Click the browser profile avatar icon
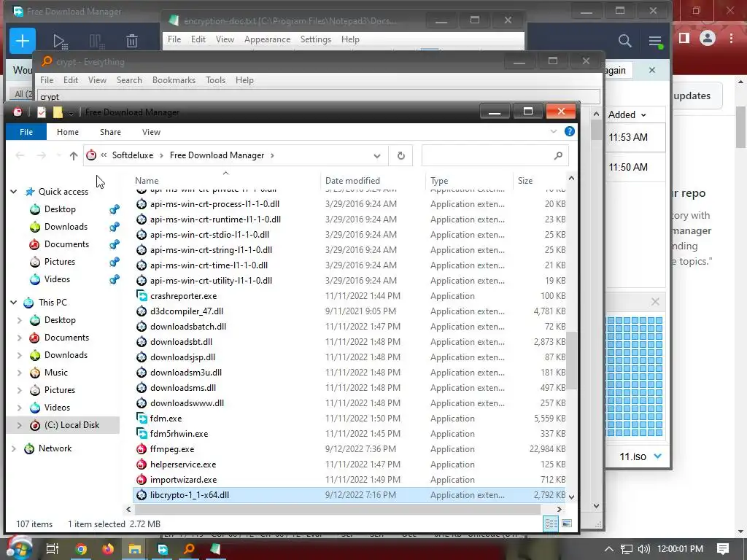The image size is (747, 560). (708, 38)
